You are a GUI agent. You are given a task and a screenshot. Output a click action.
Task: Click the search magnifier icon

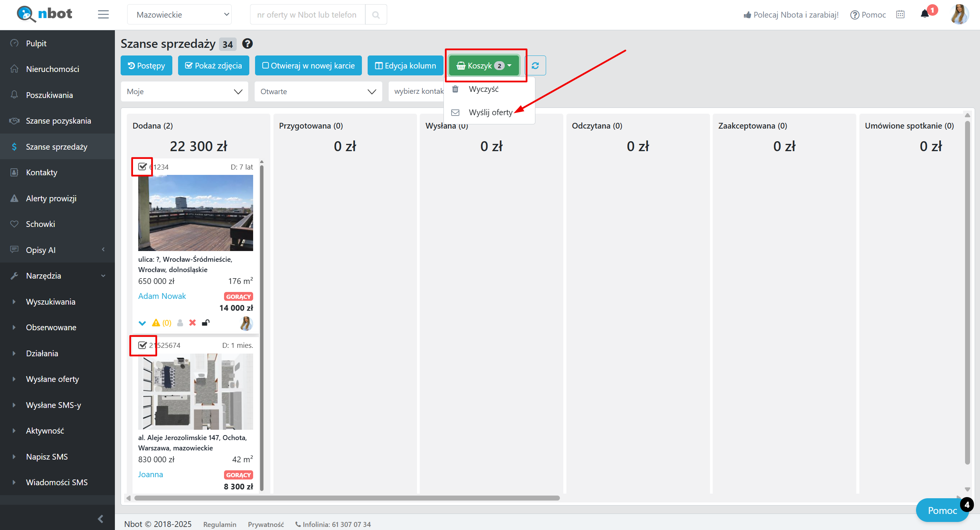(376, 15)
